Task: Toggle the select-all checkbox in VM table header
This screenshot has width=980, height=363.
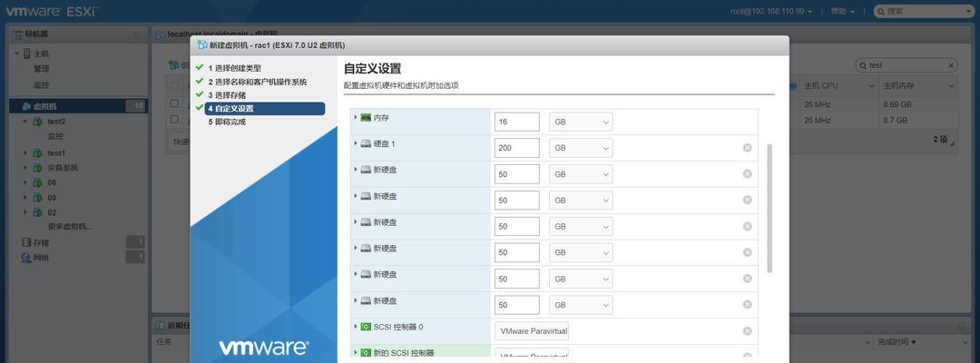Action: pos(174,86)
